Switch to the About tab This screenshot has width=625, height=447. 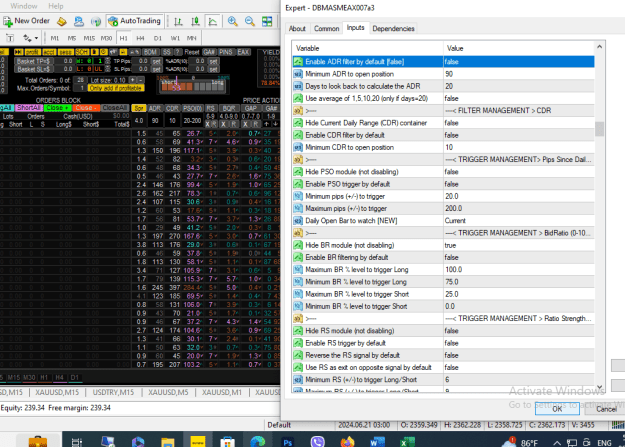(297, 29)
